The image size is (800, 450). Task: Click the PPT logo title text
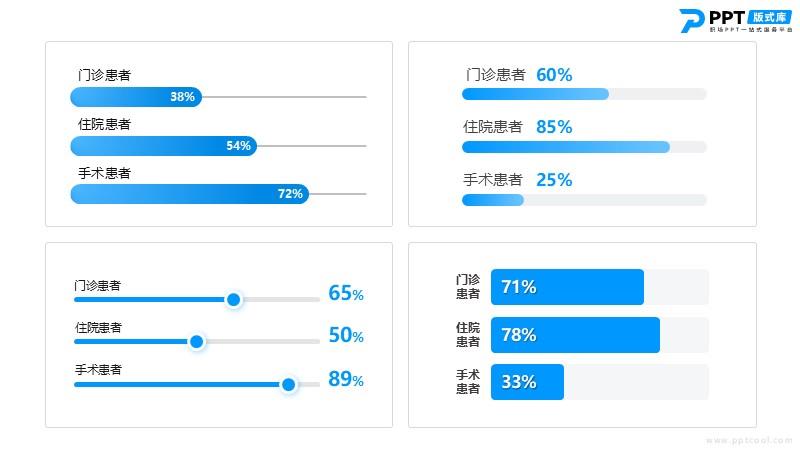coord(727,17)
